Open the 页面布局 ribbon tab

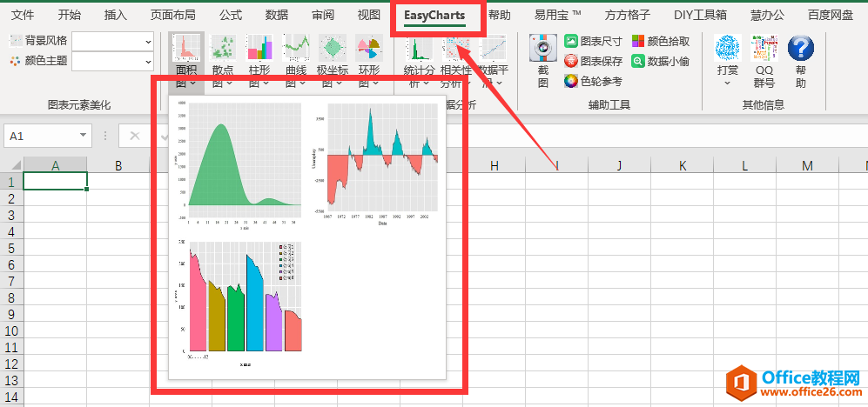(x=172, y=15)
